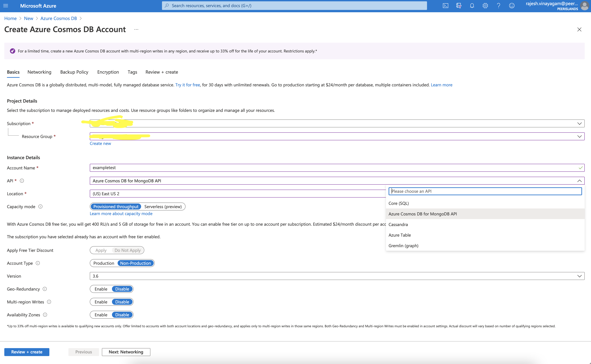Set Account Type to Production

tap(104, 263)
